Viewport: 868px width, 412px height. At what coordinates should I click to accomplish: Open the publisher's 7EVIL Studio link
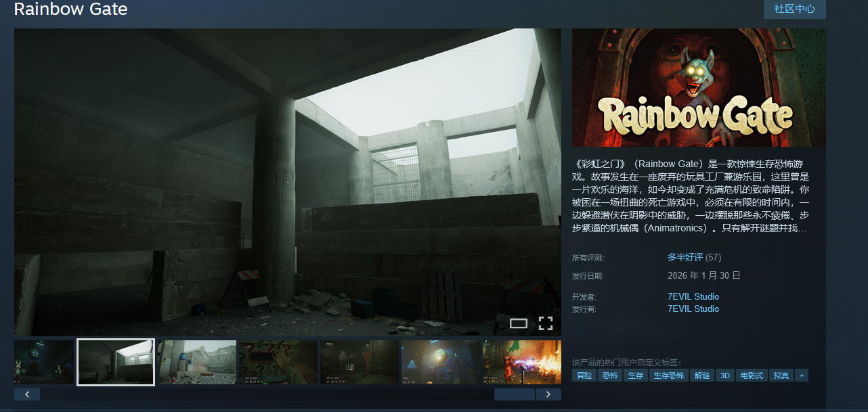click(693, 309)
